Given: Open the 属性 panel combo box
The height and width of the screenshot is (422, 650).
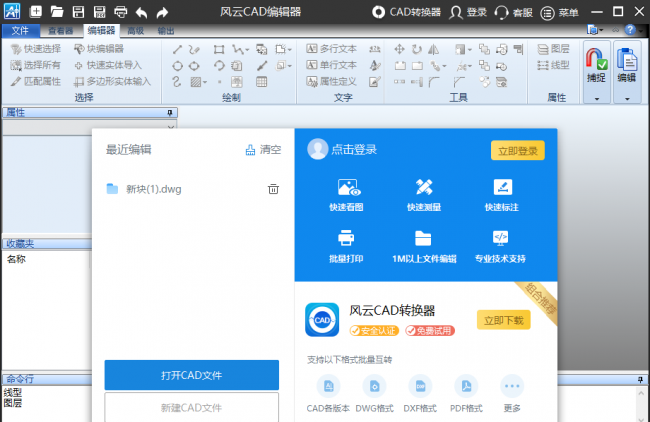Looking at the screenshot, I should (x=90, y=127).
